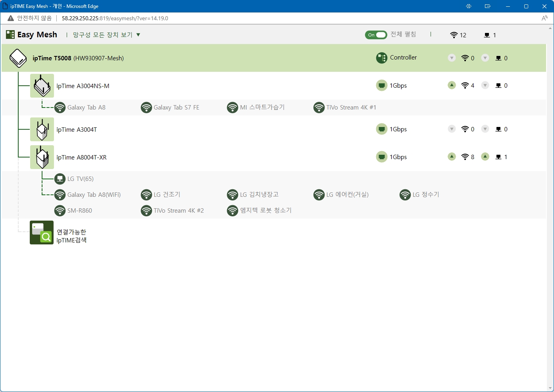Click the Easy Mesh logo icon
The height and width of the screenshot is (392, 554).
(x=10, y=35)
